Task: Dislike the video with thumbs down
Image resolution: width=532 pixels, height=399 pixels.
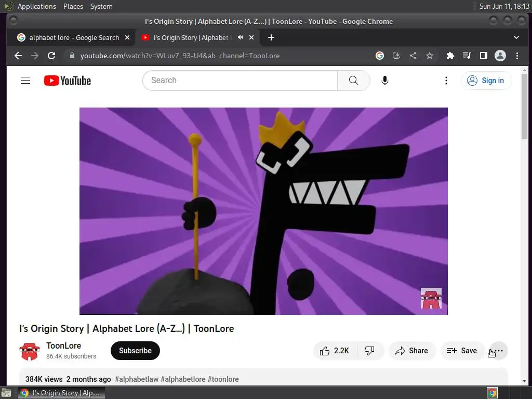Action: (x=369, y=351)
